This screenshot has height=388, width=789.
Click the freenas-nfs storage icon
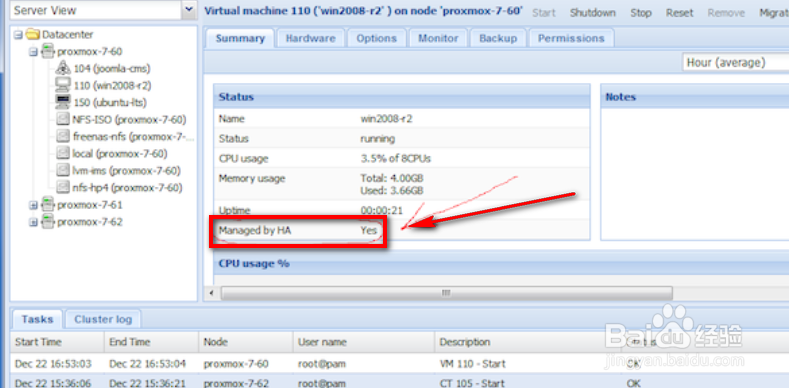[63, 136]
